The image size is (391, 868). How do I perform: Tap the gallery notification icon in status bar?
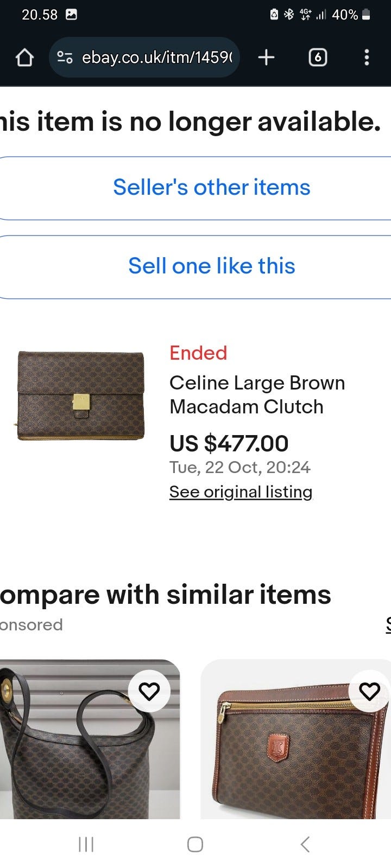click(x=71, y=15)
